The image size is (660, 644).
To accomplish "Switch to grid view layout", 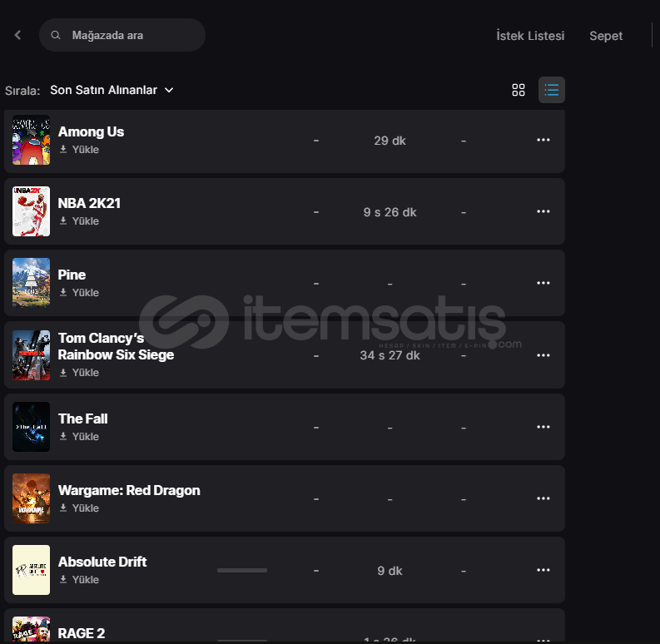I will (519, 90).
